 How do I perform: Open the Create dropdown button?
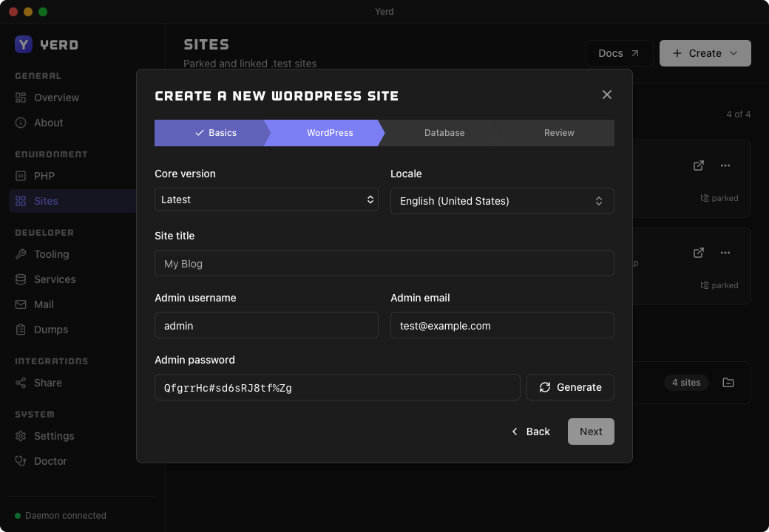tap(705, 53)
